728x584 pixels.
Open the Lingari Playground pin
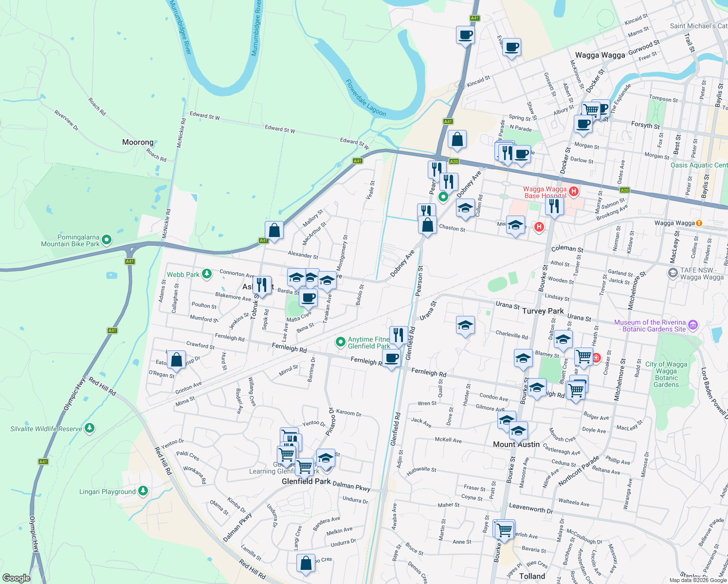click(143, 491)
